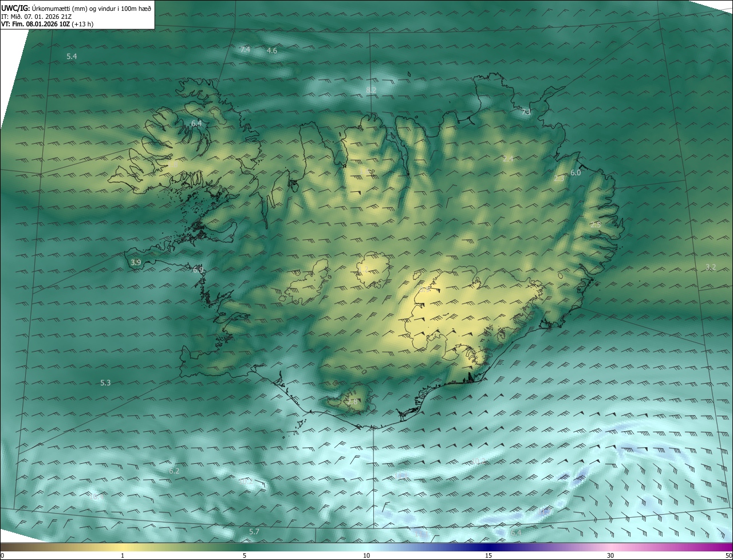Click the colorbar tick label 0
The image size is (733, 560).
[2, 555]
